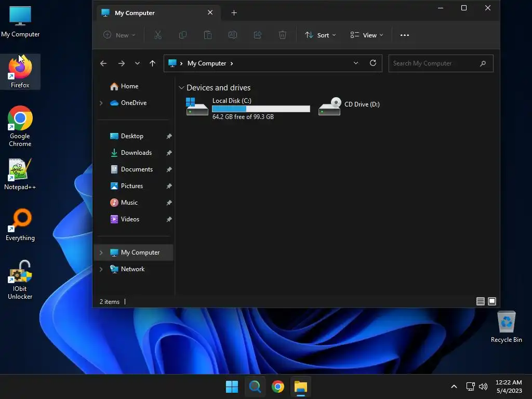Click the pin next to Documents
Screen dimensions: 532x399
tap(169, 169)
